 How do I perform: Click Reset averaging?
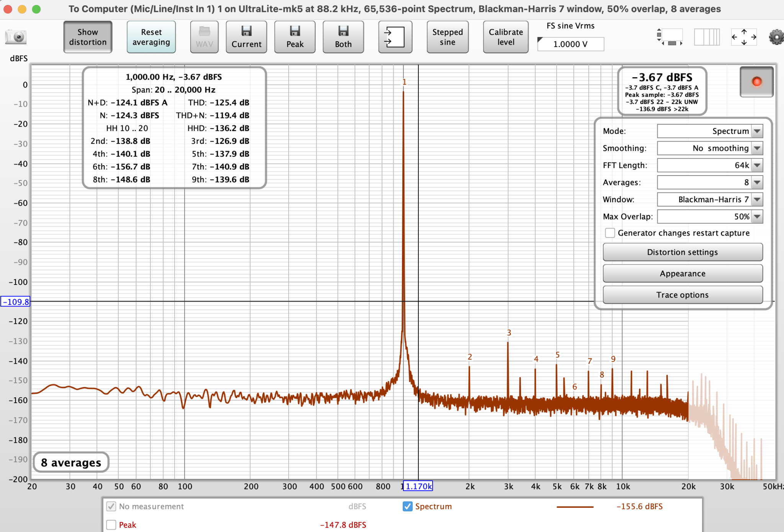[x=151, y=37]
